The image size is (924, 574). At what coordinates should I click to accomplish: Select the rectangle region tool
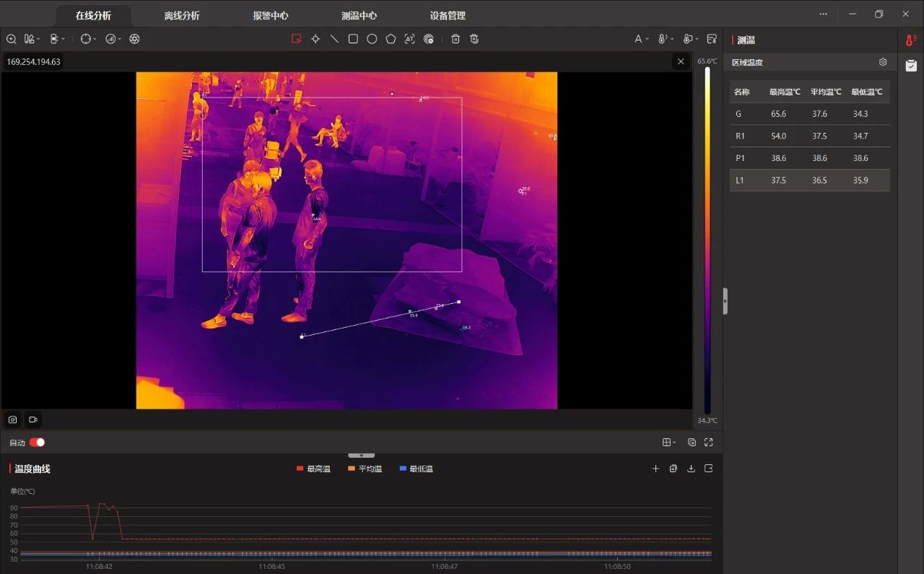click(x=353, y=39)
